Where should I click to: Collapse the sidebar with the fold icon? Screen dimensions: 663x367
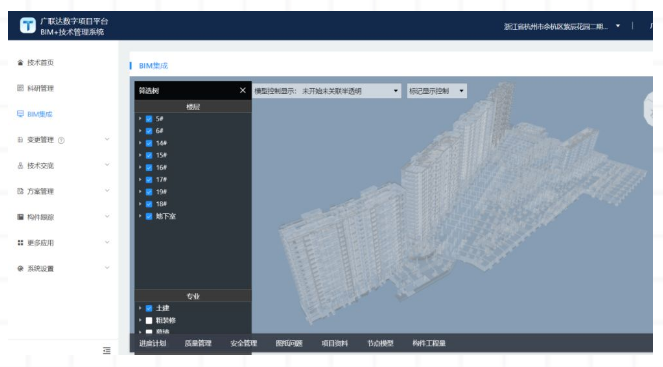(x=107, y=351)
